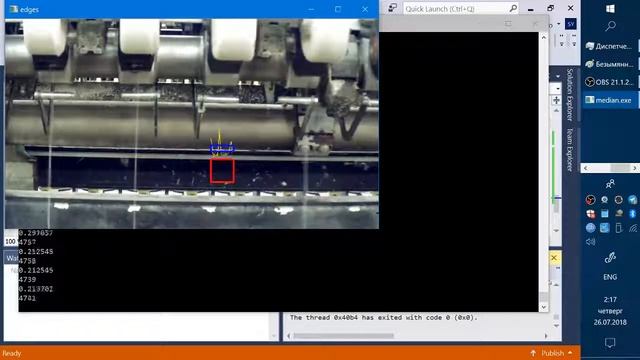
Task: Select median.exe taskbar item
Action: 609,100
